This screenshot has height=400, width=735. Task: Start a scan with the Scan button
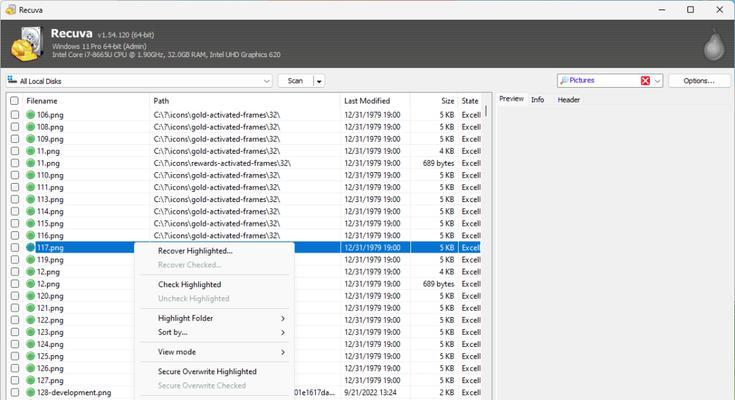coord(295,81)
